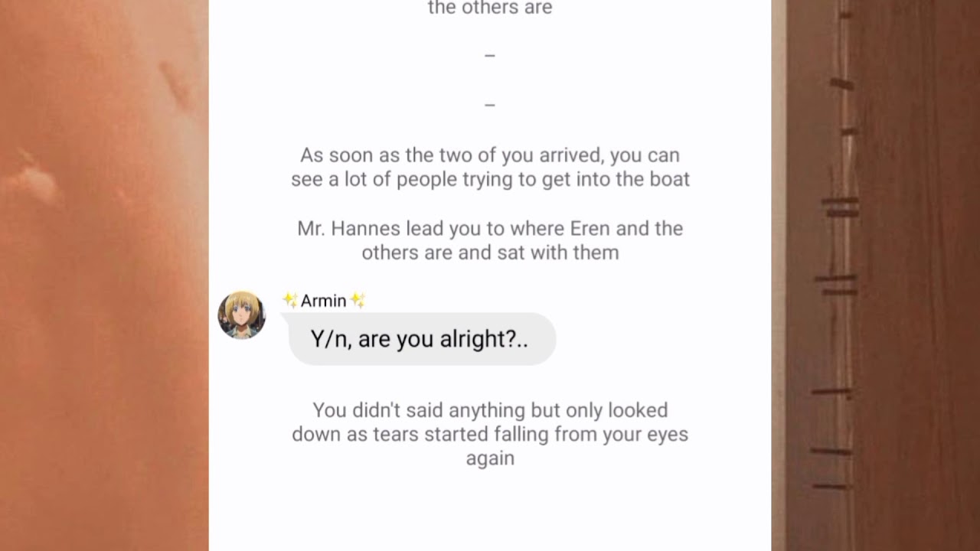Click the "see a lot of people trying" line
This screenshot has height=551, width=980.
coord(490,179)
